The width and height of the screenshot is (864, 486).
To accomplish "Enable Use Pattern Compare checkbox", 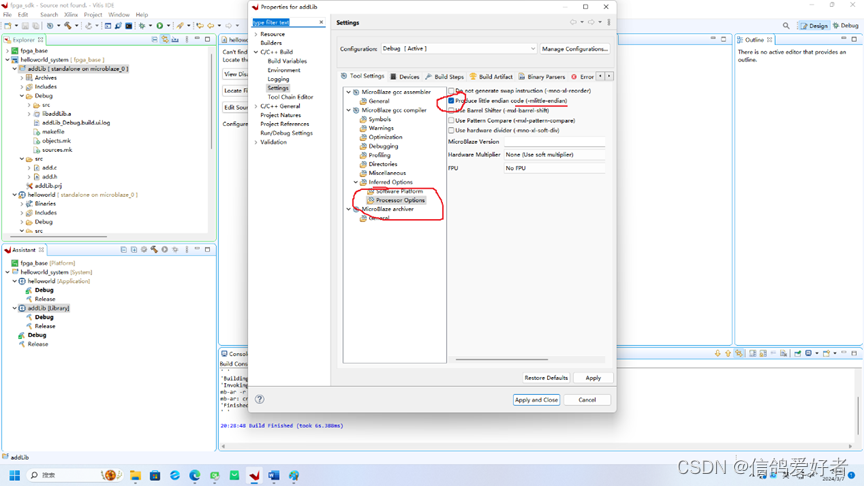I will pos(451,120).
